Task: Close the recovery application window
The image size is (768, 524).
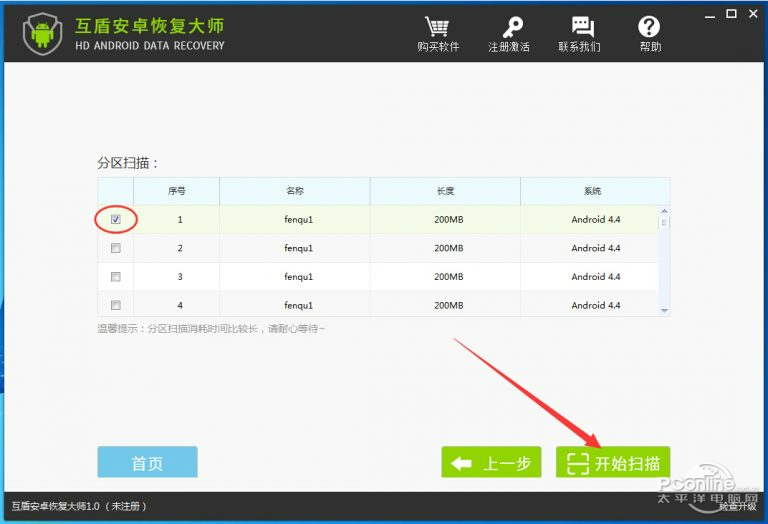Action: click(x=753, y=14)
